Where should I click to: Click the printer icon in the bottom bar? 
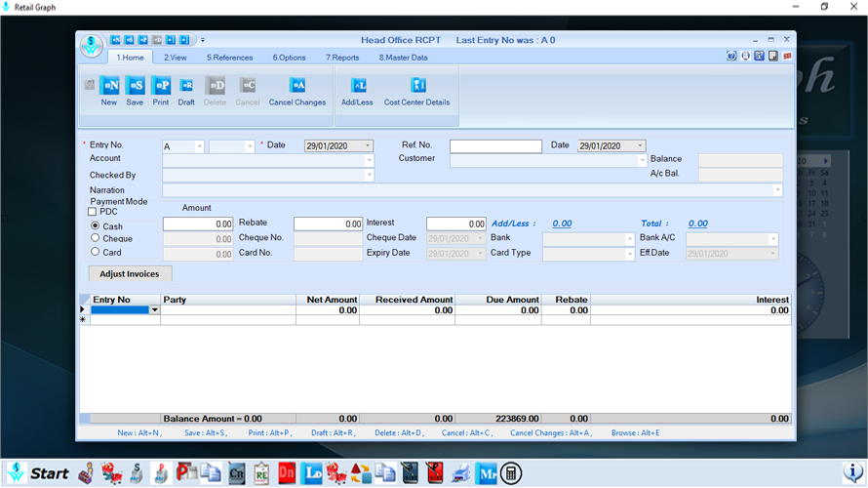pos(460,473)
